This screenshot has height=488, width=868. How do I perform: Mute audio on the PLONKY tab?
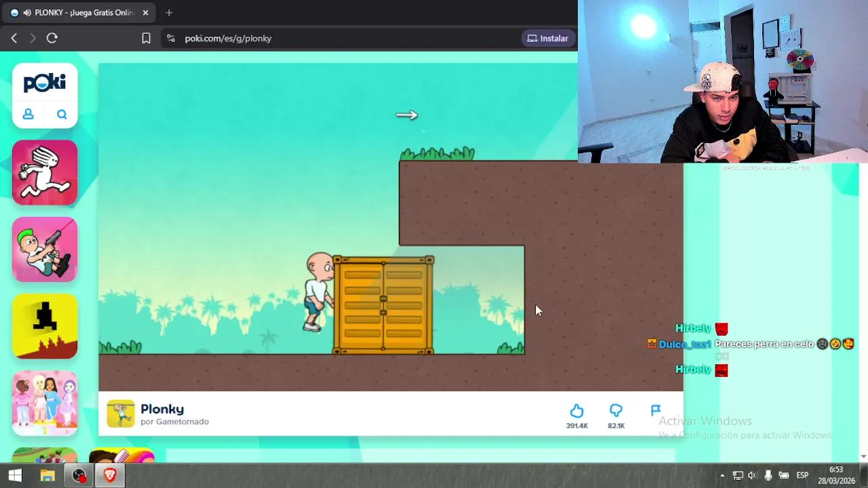[27, 13]
